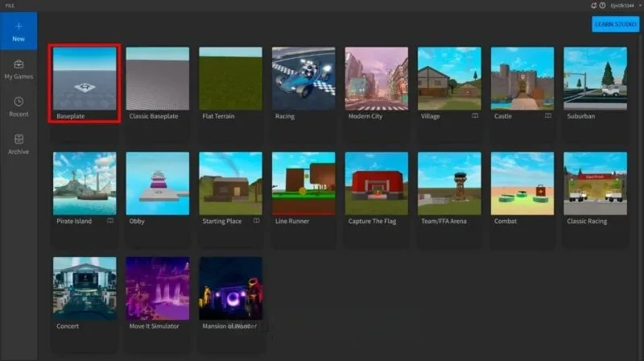Pick the Village template thumbnail

tap(449, 78)
